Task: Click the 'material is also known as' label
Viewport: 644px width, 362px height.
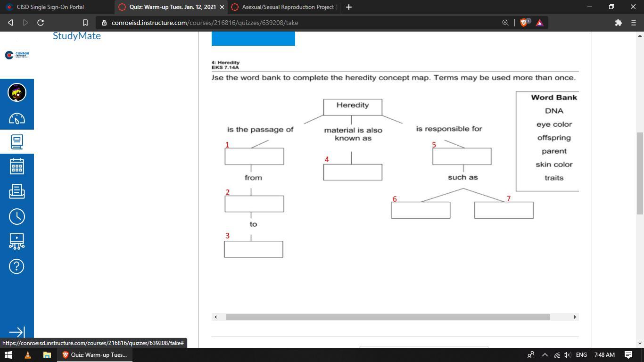Action: (353, 134)
